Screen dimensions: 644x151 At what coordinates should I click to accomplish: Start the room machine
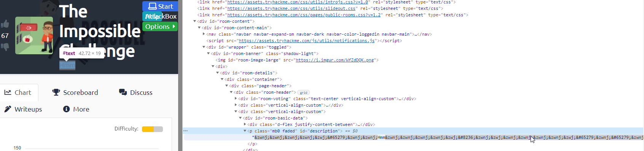click(160, 6)
